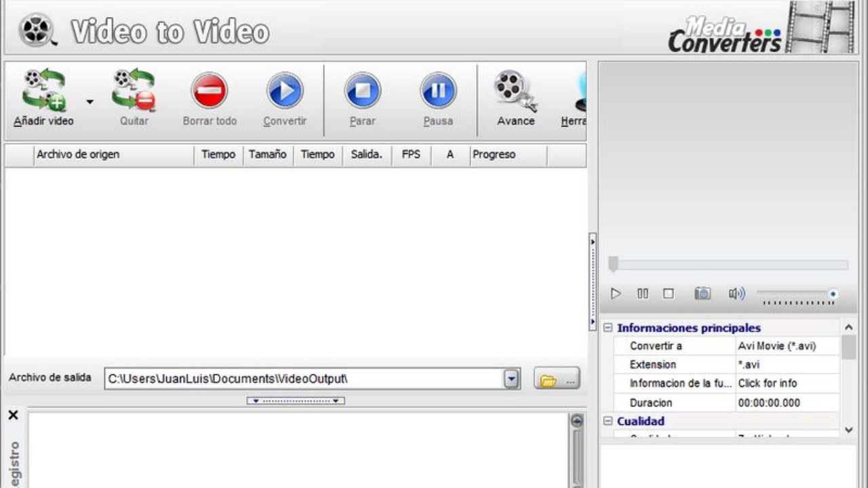Click the Archivo de origen column header

(x=114, y=155)
